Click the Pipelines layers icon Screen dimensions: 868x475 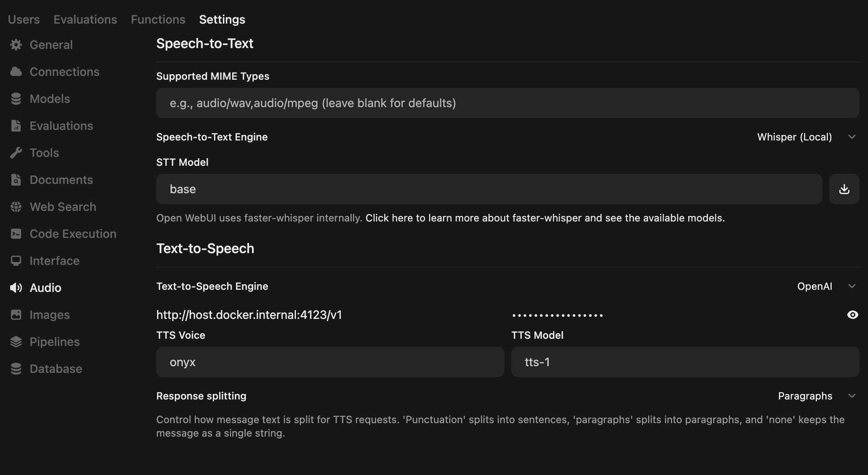16,342
